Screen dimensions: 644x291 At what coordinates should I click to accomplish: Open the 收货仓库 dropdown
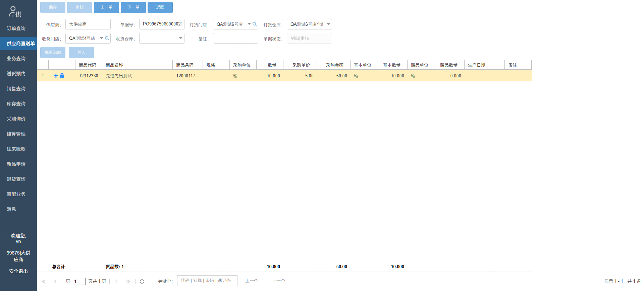[x=181, y=38]
